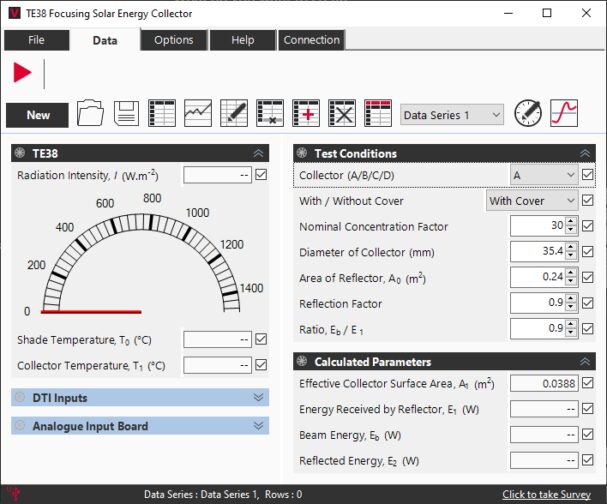Click the New button

[x=38, y=115]
